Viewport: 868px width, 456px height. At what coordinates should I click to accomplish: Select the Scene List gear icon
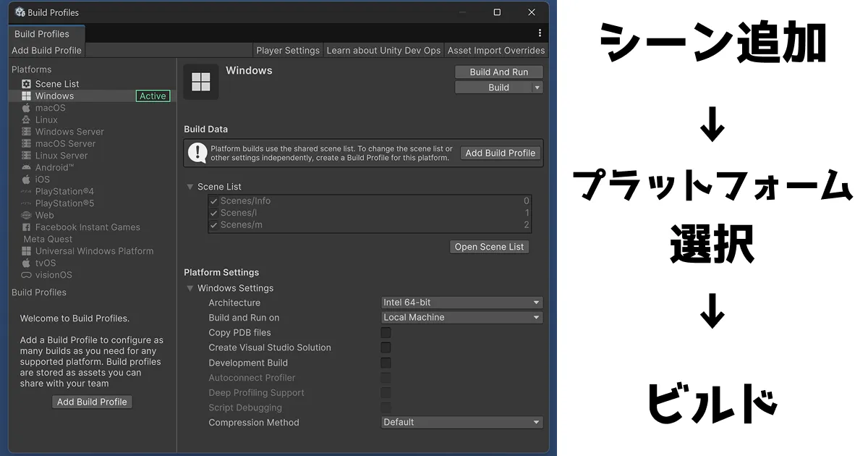click(26, 84)
